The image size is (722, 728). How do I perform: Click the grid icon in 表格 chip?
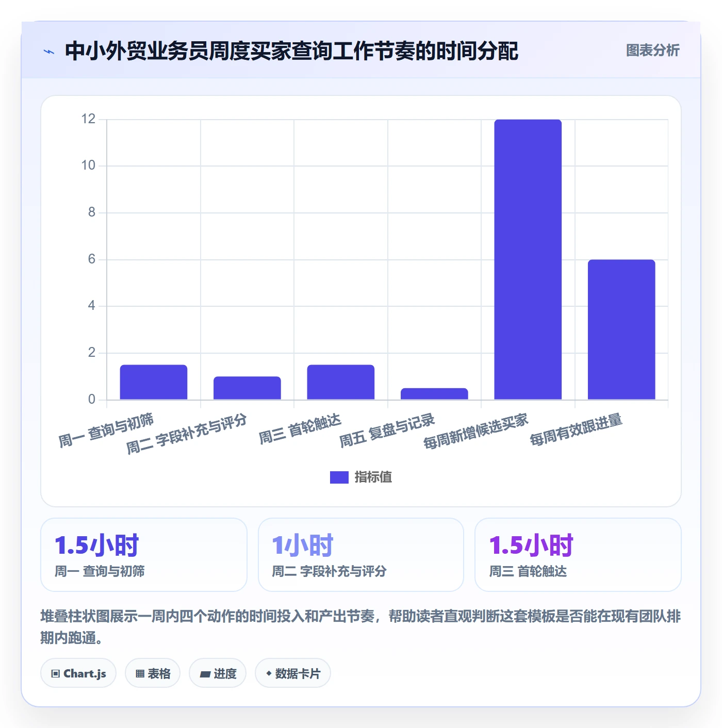coord(140,674)
